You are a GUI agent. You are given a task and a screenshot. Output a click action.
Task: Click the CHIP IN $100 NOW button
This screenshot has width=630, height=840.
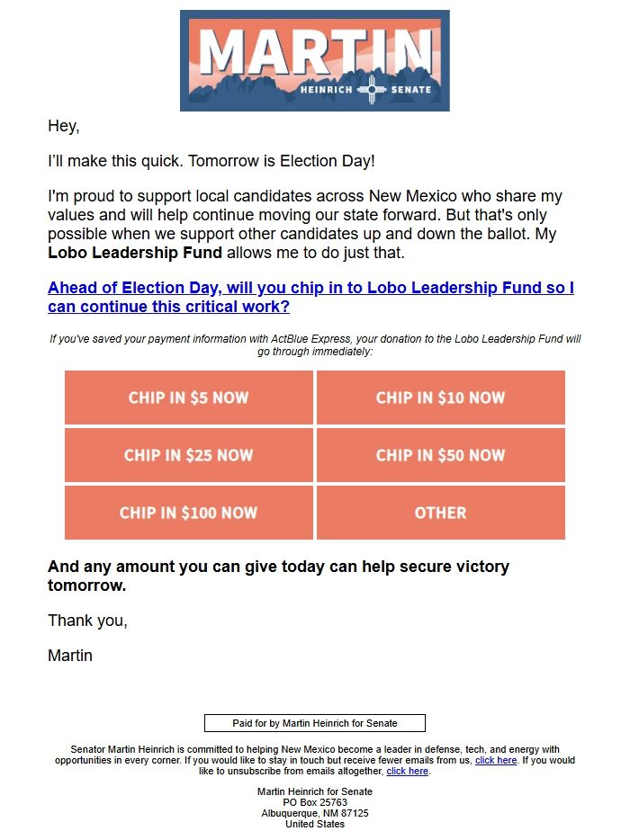tap(188, 513)
